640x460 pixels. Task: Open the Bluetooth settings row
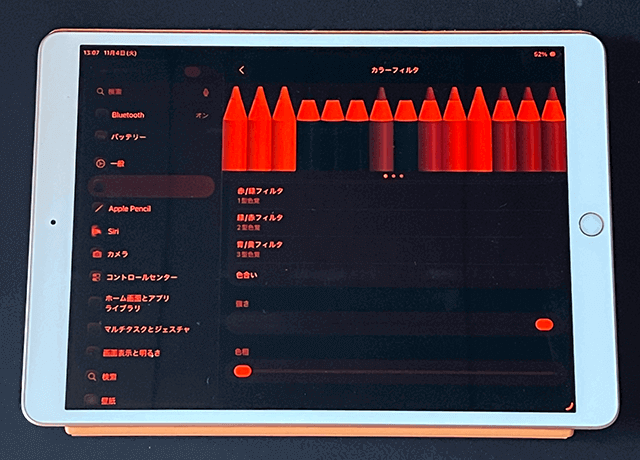[x=152, y=115]
